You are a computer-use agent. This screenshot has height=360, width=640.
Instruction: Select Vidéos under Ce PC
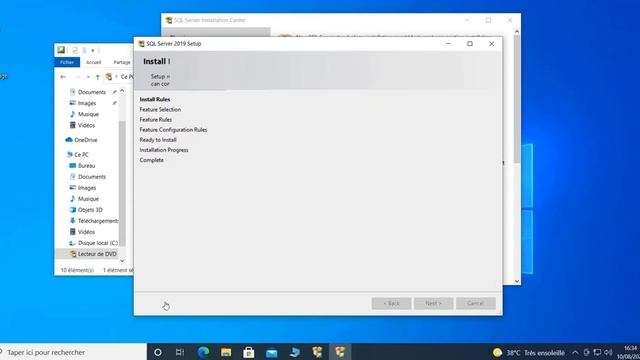pos(86,232)
